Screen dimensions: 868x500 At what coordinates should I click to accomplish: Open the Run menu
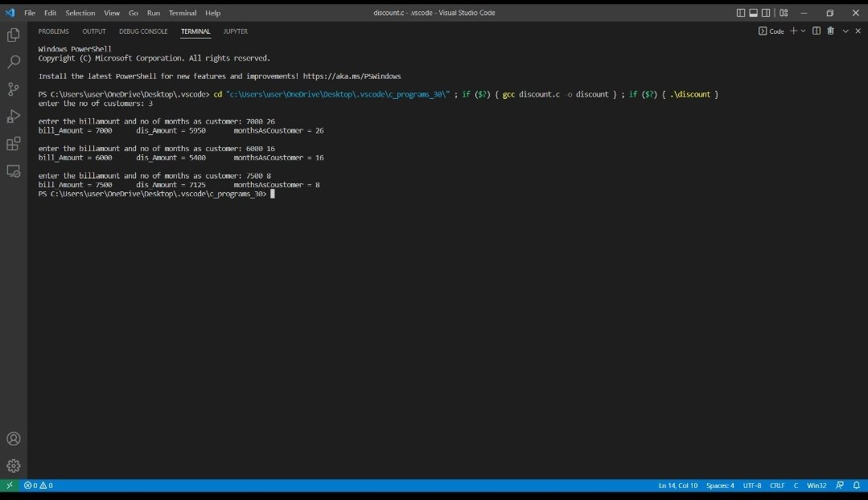coord(154,13)
